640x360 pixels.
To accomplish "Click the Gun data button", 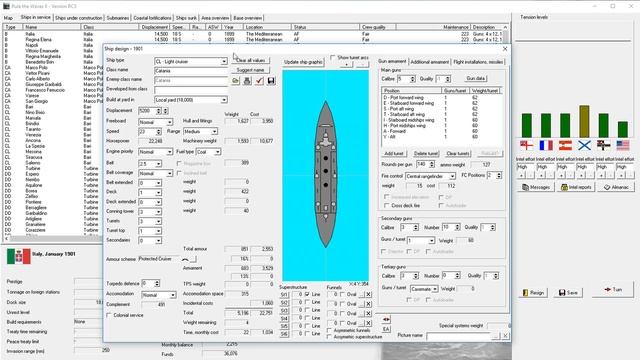I will point(476,78).
